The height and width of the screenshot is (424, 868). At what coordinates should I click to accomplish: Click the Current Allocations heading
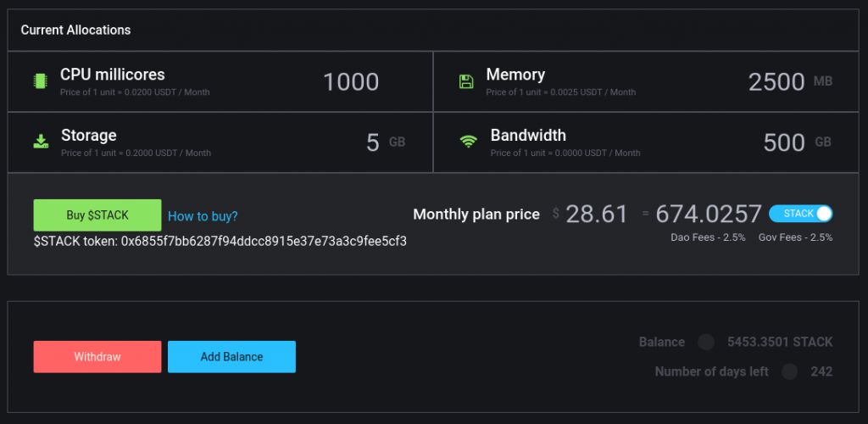(x=75, y=30)
